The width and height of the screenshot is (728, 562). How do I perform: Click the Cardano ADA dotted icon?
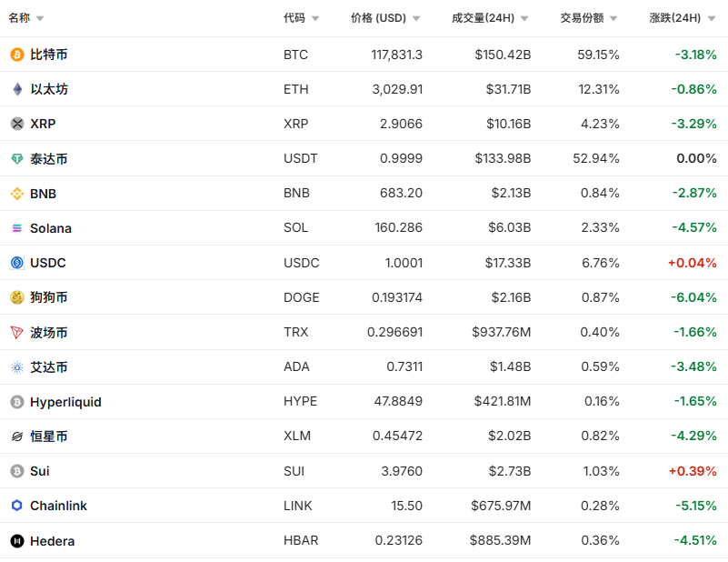point(16,367)
